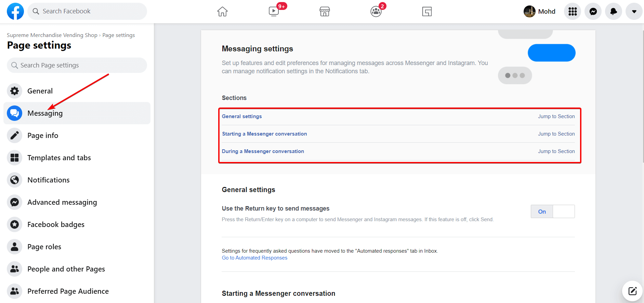Open Advanced messaging settings
644x303 pixels.
(77, 202)
